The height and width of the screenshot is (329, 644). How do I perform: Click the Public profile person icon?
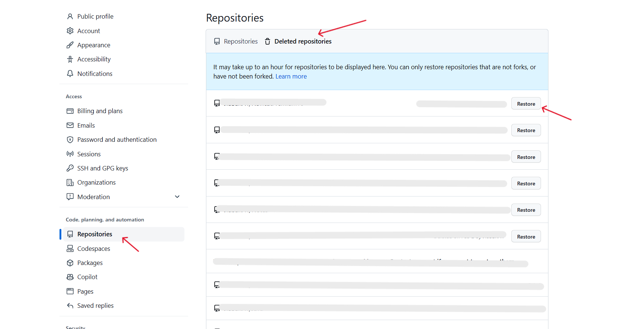(x=70, y=16)
